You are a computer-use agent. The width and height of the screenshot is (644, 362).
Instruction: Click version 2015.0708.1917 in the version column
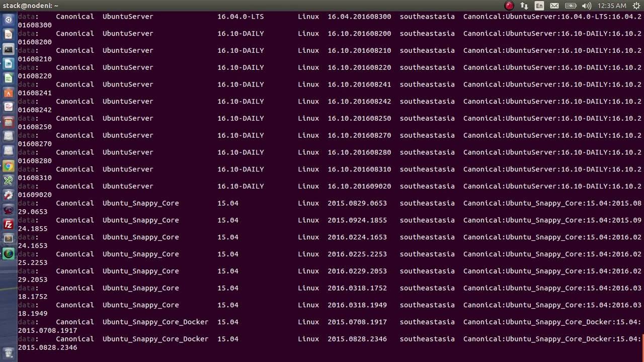click(x=357, y=322)
